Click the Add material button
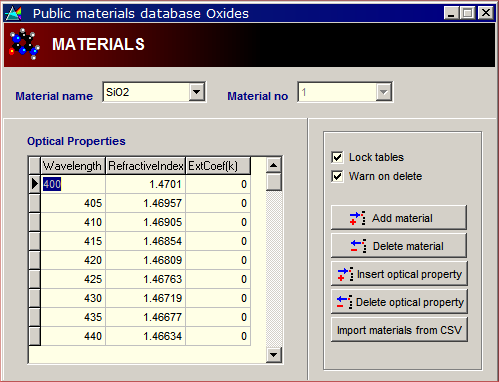The height and width of the screenshot is (382, 499). point(399,218)
